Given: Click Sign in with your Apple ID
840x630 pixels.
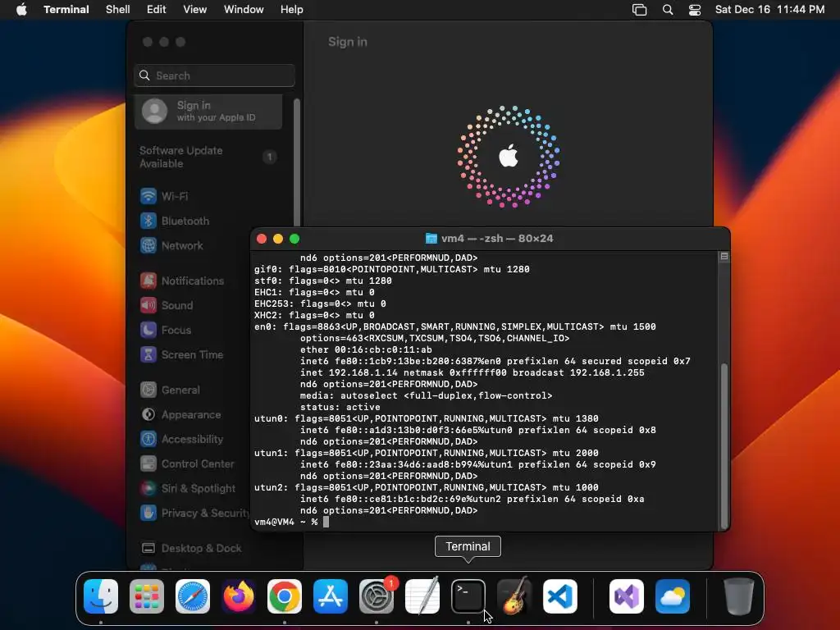Looking at the screenshot, I should point(208,112).
